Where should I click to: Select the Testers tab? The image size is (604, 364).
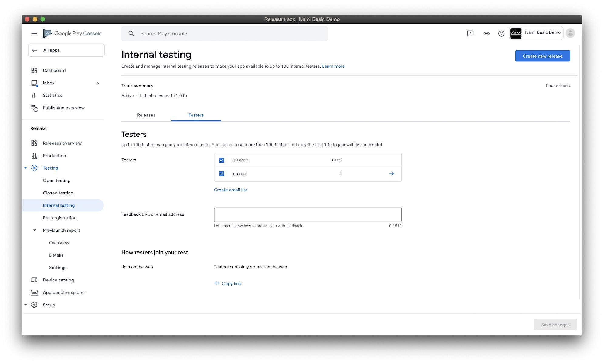coord(196,115)
